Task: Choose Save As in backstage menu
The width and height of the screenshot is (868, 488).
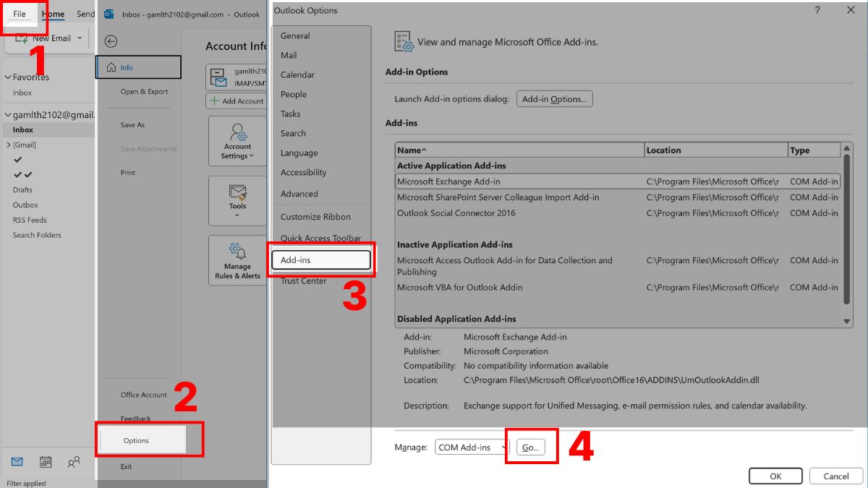Action: tap(132, 125)
